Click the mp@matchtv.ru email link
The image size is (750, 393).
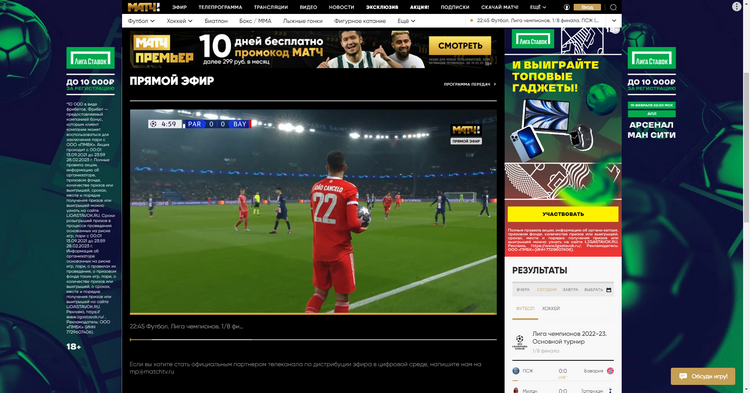pos(152,371)
